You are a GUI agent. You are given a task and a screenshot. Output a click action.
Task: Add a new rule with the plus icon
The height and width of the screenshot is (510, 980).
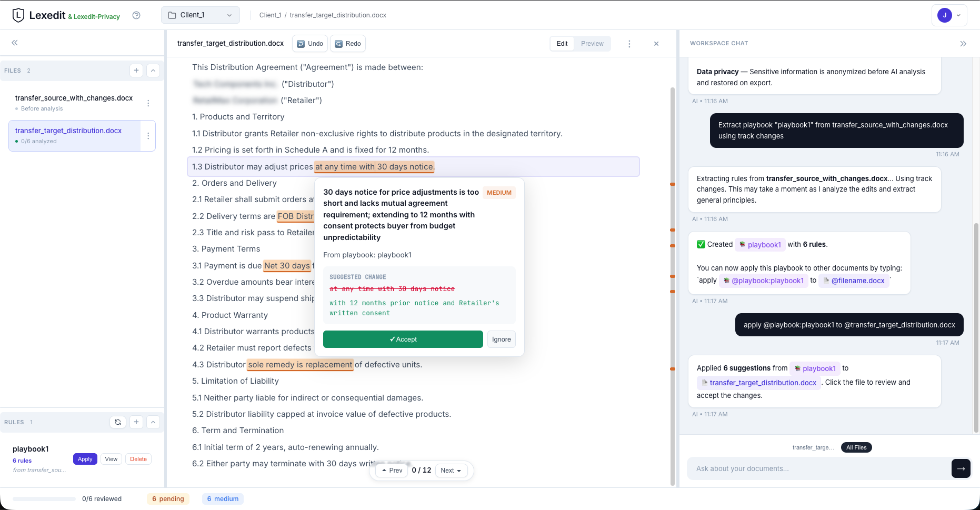point(136,422)
